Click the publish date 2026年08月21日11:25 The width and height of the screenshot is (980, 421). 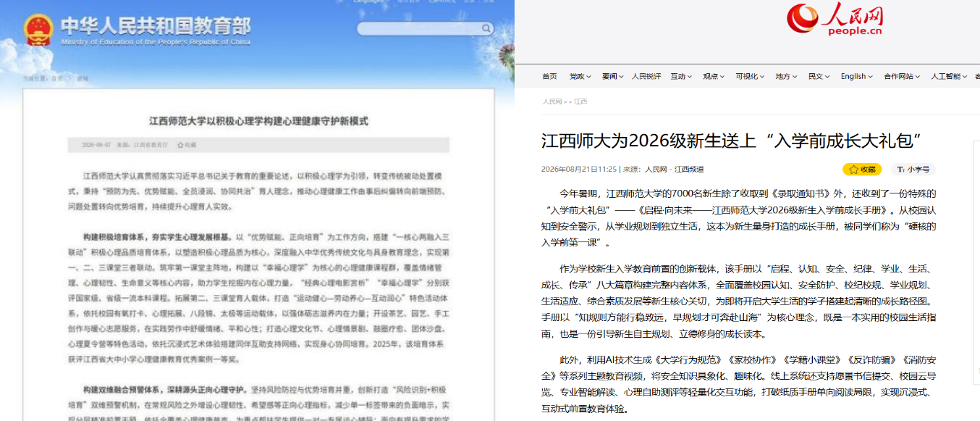point(579,169)
